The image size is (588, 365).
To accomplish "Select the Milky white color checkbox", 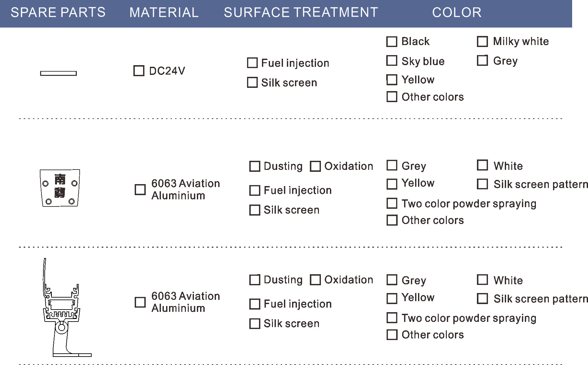I will [482, 41].
